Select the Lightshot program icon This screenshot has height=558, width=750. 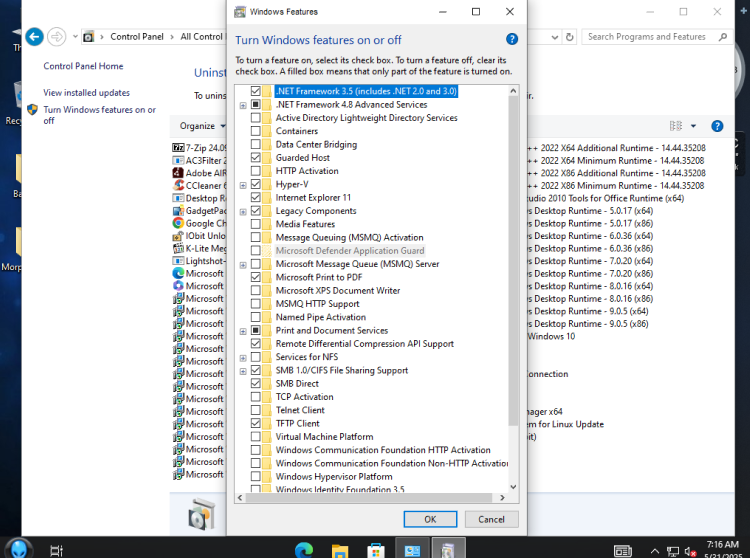pos(178,261)
